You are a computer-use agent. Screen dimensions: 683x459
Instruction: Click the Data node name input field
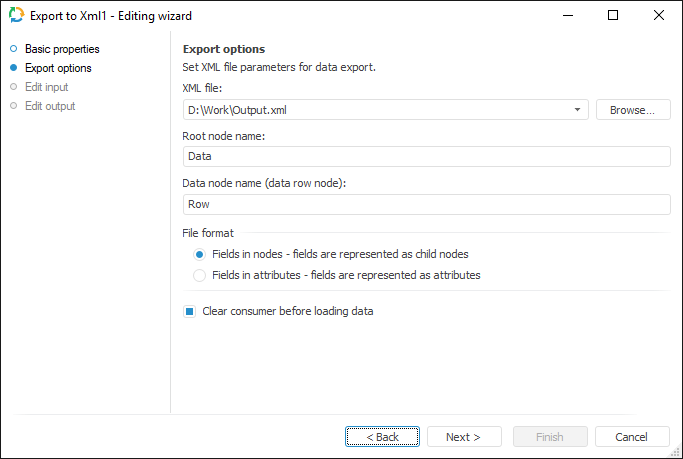[426, 204]
